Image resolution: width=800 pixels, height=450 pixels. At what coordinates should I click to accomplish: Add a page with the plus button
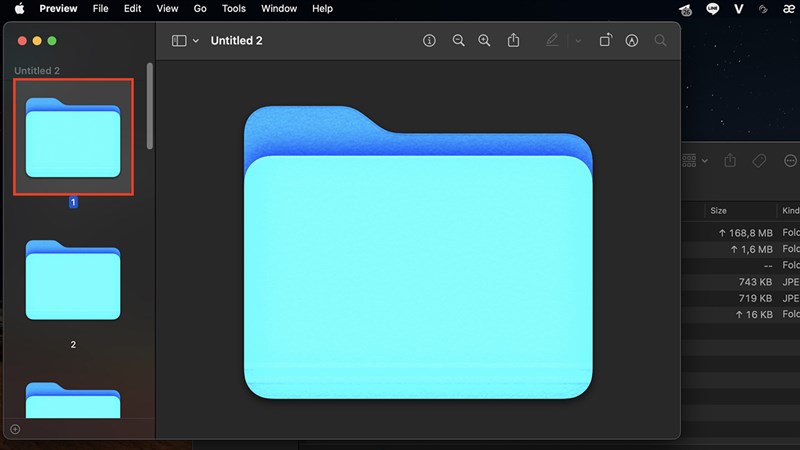tap(15, 429)
